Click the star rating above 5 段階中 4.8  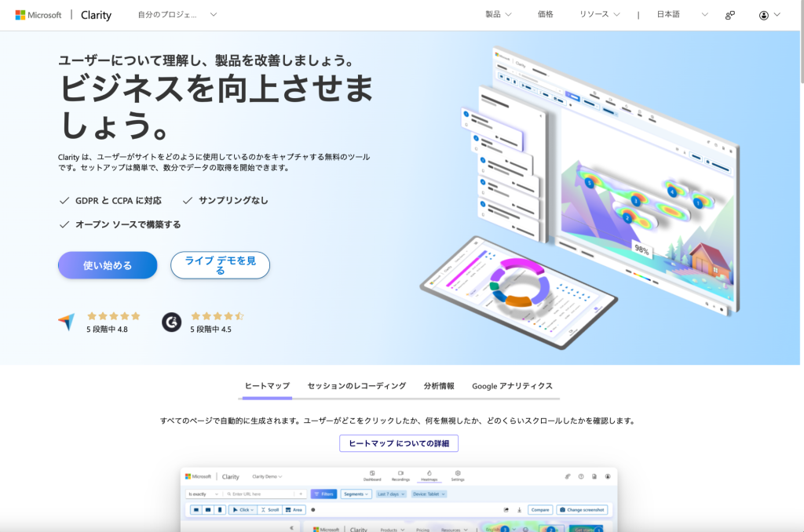(113, 315)
